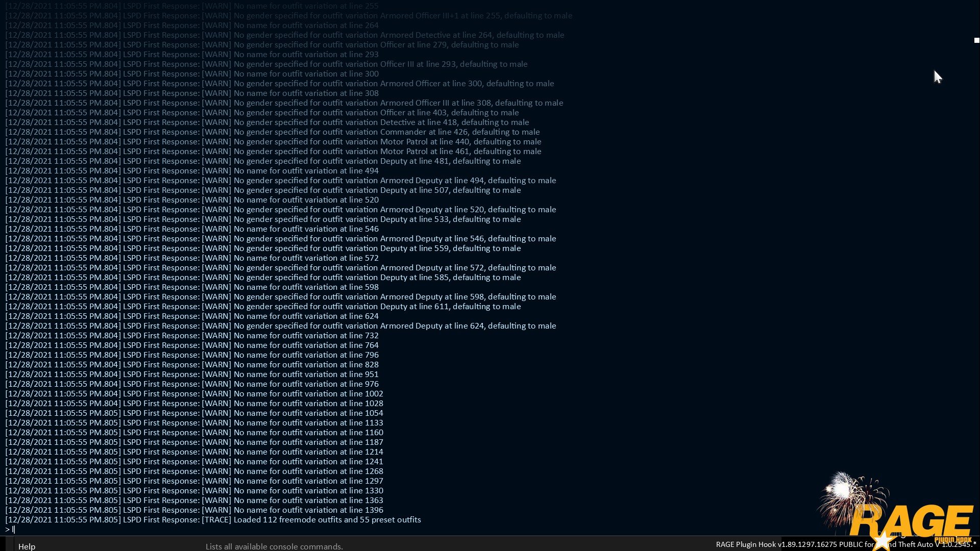Click the 'No name' warning for line 1002
Viewport: 980px width, 551px height.
(194, 394)
